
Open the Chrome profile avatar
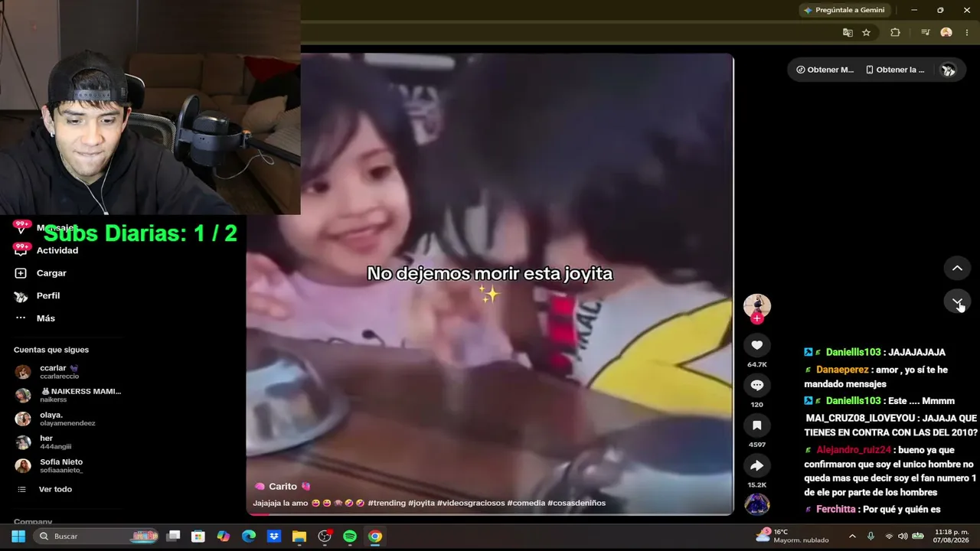coord(946,32)
